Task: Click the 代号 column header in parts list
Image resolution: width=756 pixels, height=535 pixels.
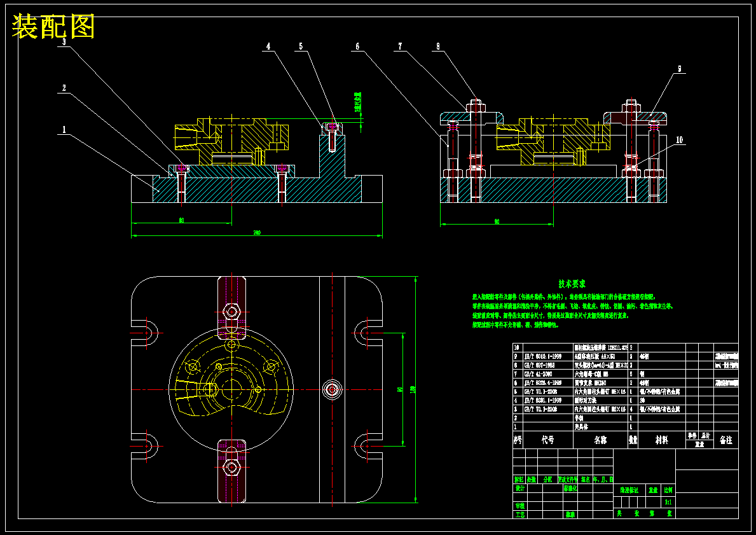Action: click(547, 440)
